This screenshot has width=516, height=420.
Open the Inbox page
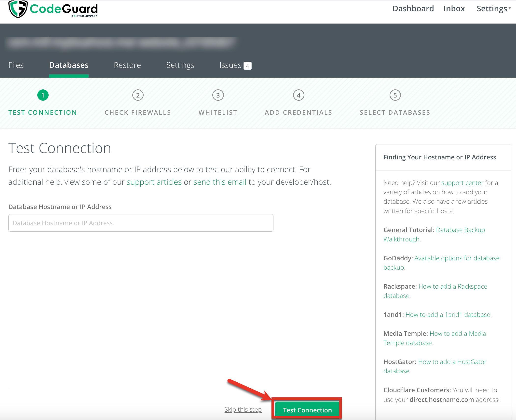click(x=454, y=9)
